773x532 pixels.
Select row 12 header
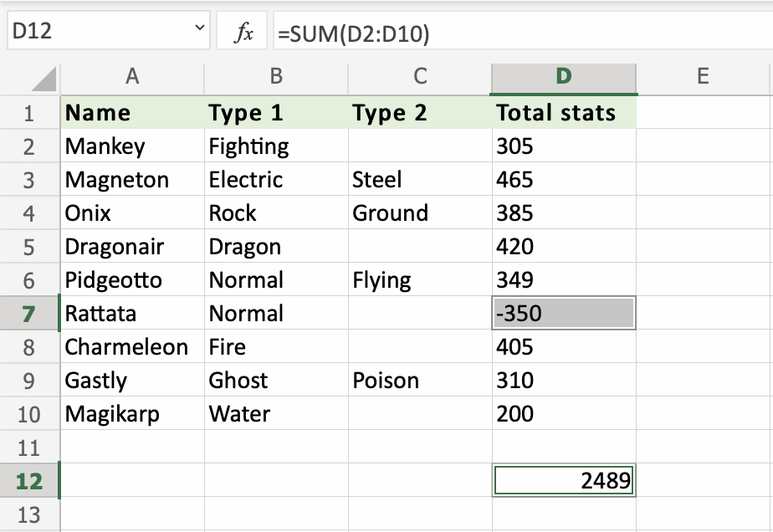[29, 481]
